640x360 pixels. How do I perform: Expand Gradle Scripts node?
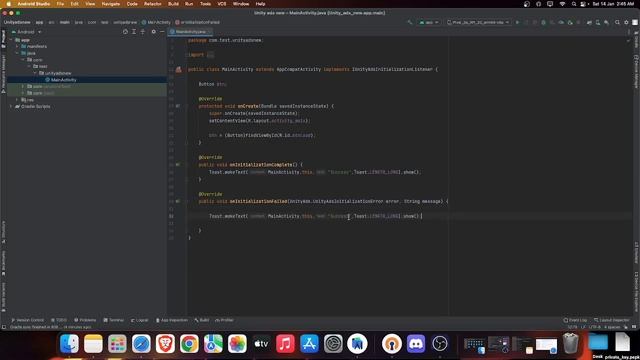tap(11, 107)
